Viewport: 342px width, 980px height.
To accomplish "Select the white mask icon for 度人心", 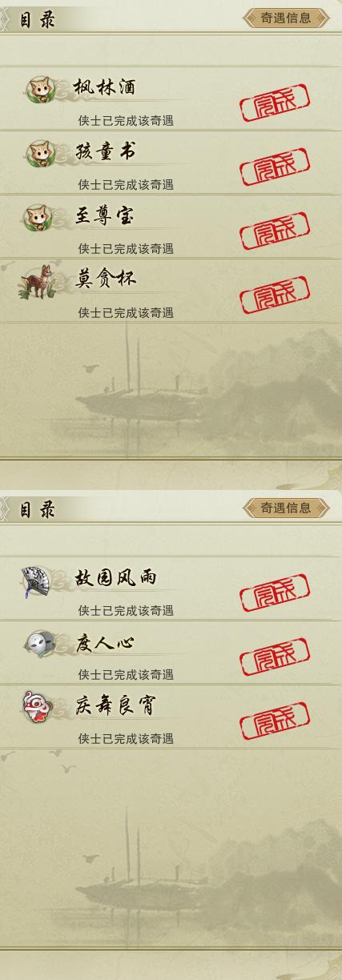I will click(38, 644).
